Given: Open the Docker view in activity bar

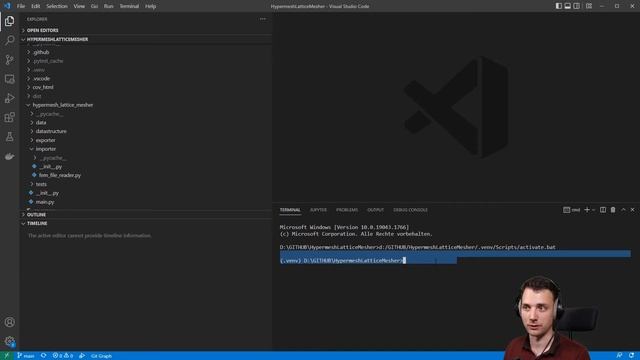Looking at the screenshot, I should point(9,156).
